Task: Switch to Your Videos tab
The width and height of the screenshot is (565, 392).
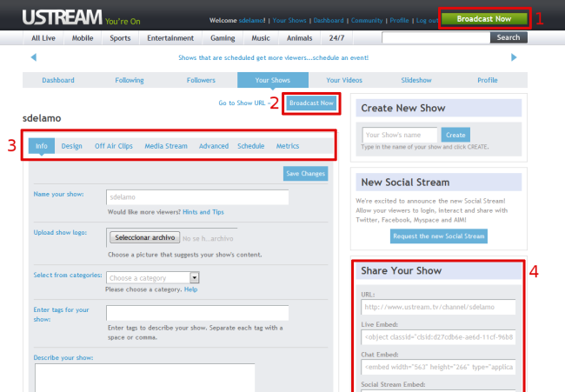Action: pos(344,80)
